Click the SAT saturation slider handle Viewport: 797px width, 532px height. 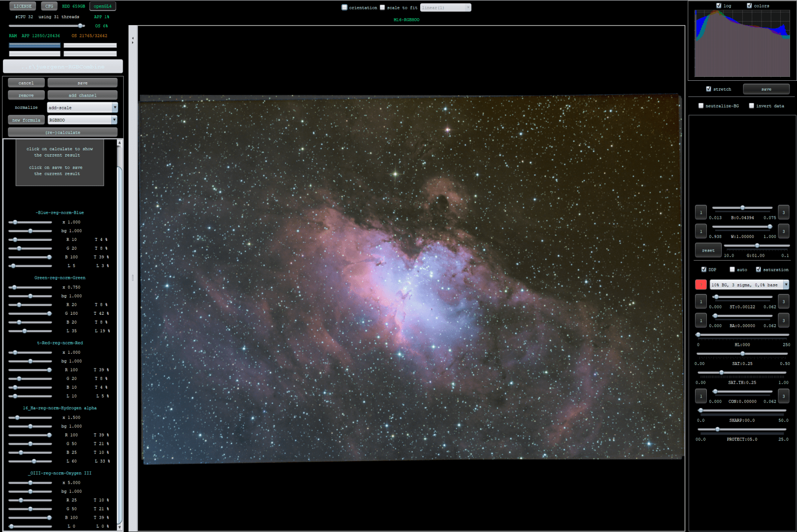tap(743, 354)
